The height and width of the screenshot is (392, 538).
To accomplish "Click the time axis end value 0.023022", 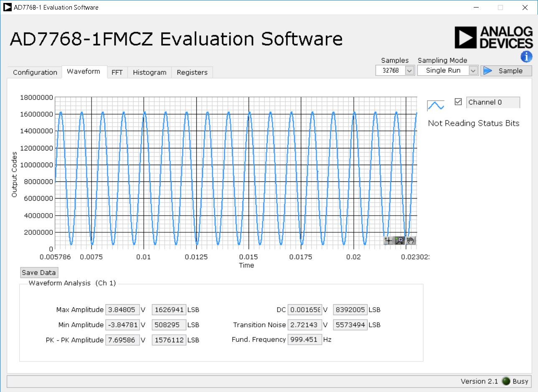I will click(416, 257).
